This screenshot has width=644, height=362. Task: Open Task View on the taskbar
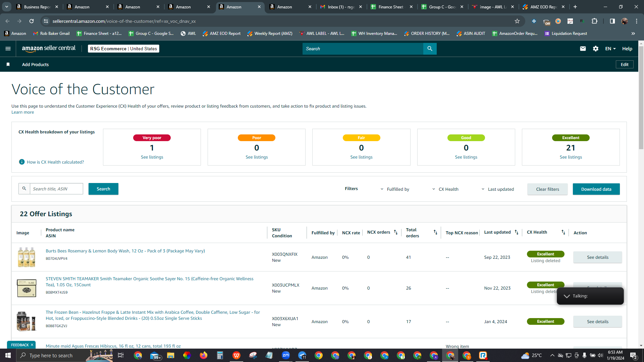[x=121, y=355]
